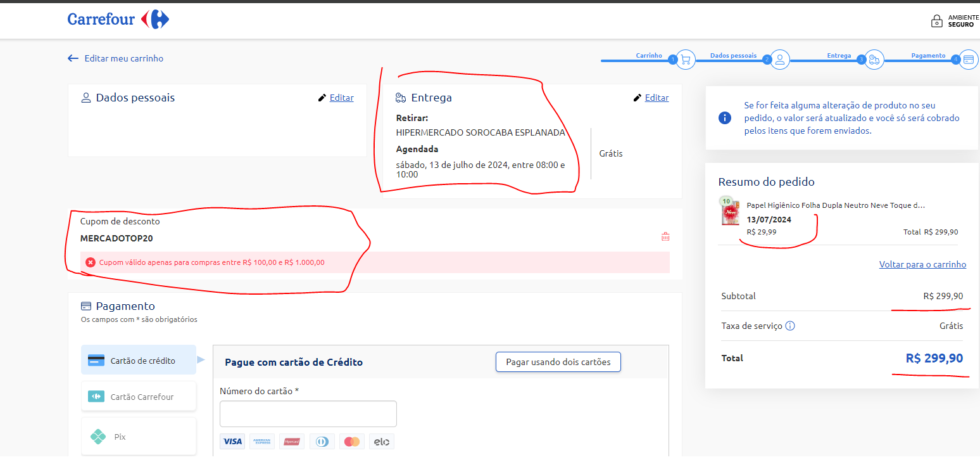
Task: Click the truck icon beside Entrega heading
Action: (401, 98)
